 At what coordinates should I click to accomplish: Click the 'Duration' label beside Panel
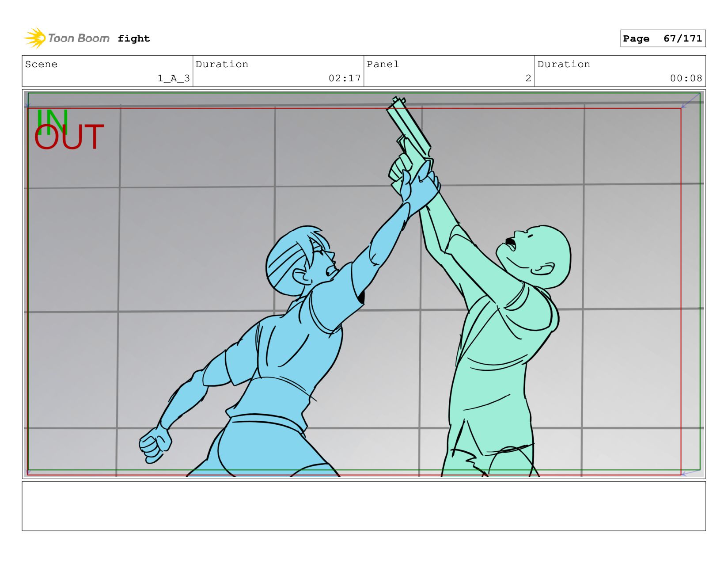pyautogui.click(x=564, y=64)
